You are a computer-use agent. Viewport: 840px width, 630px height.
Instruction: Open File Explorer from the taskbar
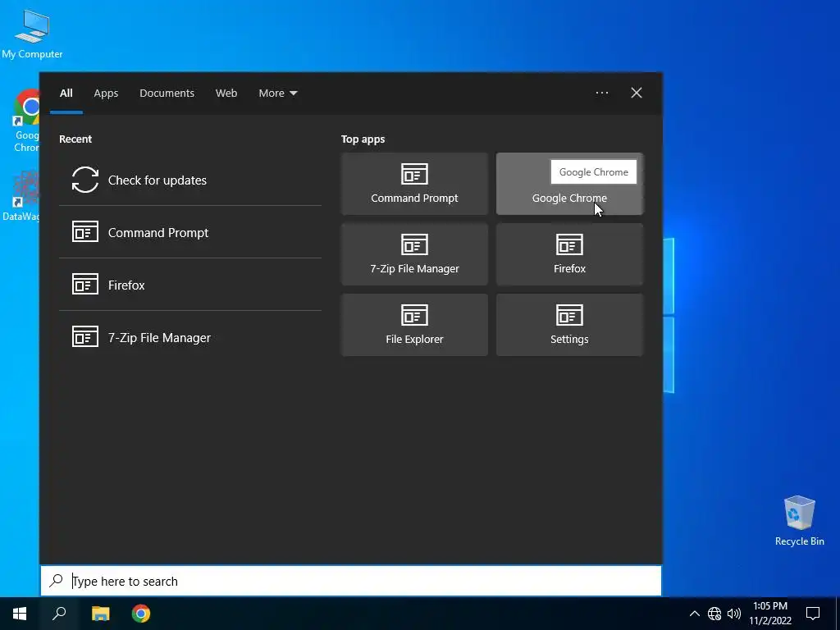pos(100,614)
